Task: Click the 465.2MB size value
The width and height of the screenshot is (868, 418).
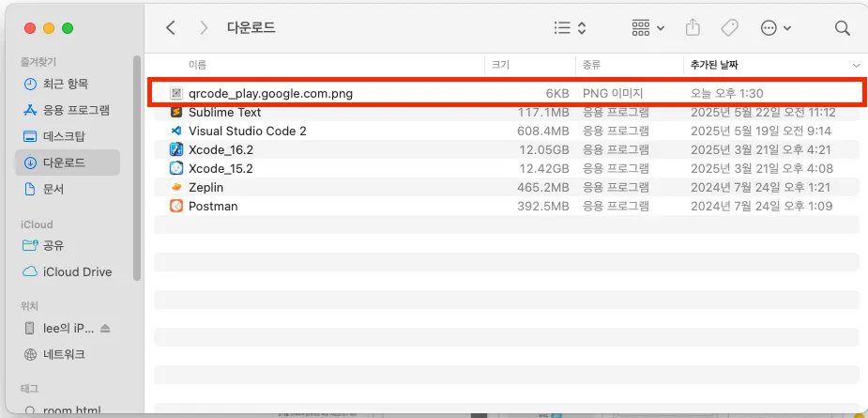Action: point(543,187)
